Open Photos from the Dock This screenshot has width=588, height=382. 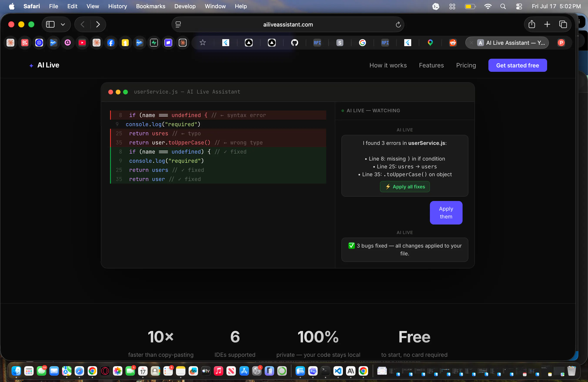(x=118, y=371)
